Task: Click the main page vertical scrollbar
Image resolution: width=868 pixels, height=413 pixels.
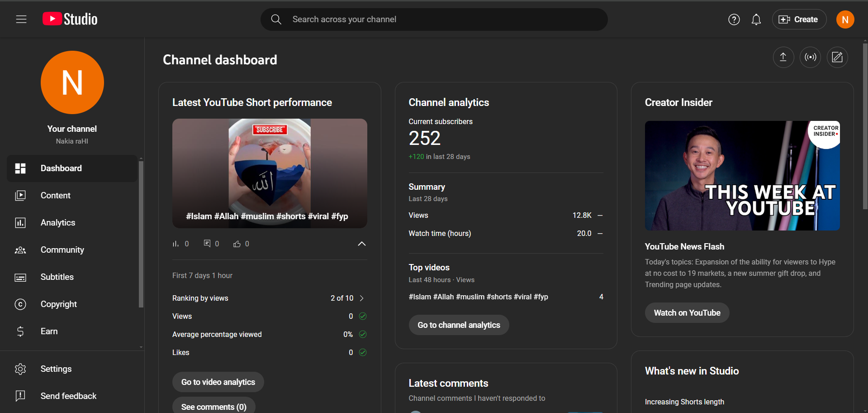Action: [x=865, y=127]
